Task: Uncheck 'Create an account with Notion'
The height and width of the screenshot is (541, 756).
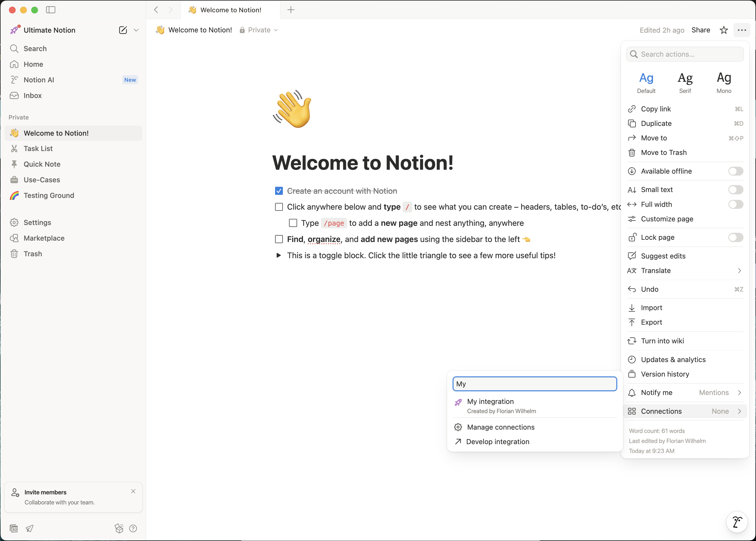Action: (x=279, y=191)
